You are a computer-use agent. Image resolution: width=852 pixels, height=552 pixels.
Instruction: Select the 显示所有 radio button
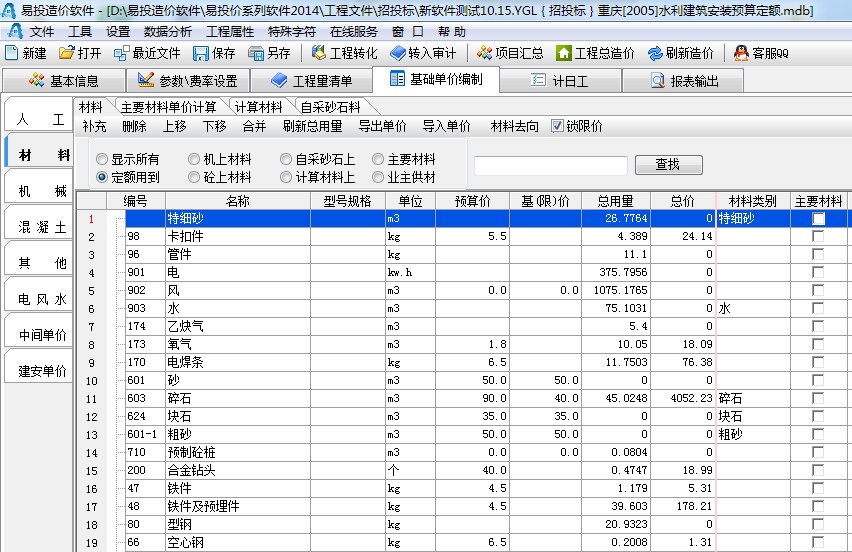[x=102, y=159]
